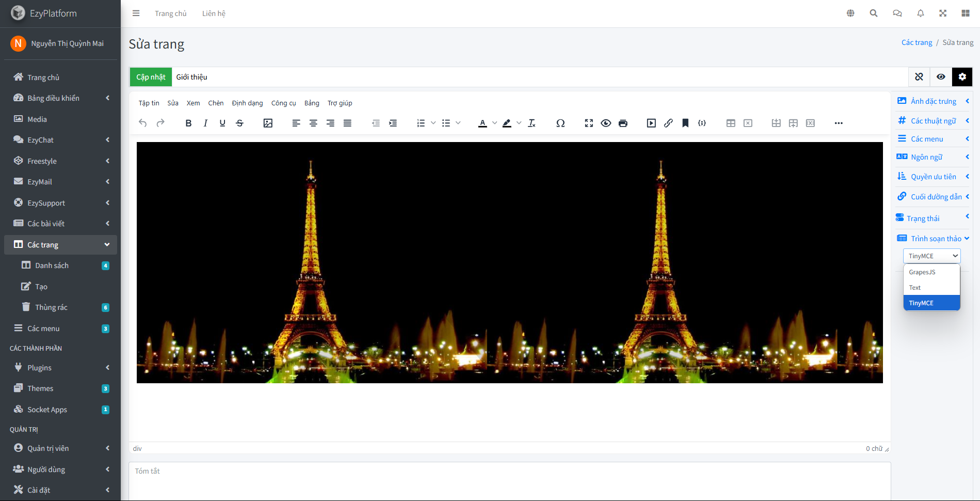The width and height of the screenshot is (980, 501).
Task: Show more toolbar options with ellipsis
Action: 839,123
